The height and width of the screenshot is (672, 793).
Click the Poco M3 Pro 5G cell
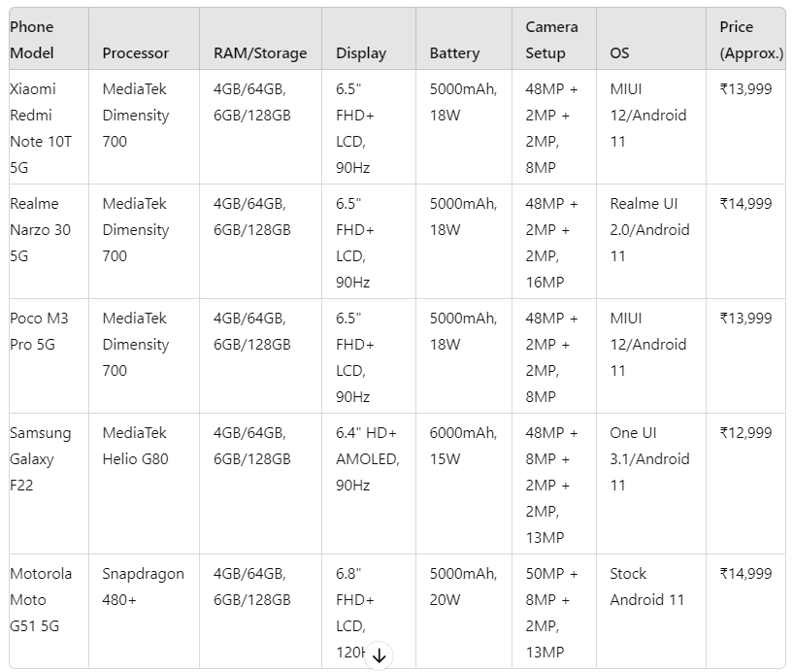point(50,356)
